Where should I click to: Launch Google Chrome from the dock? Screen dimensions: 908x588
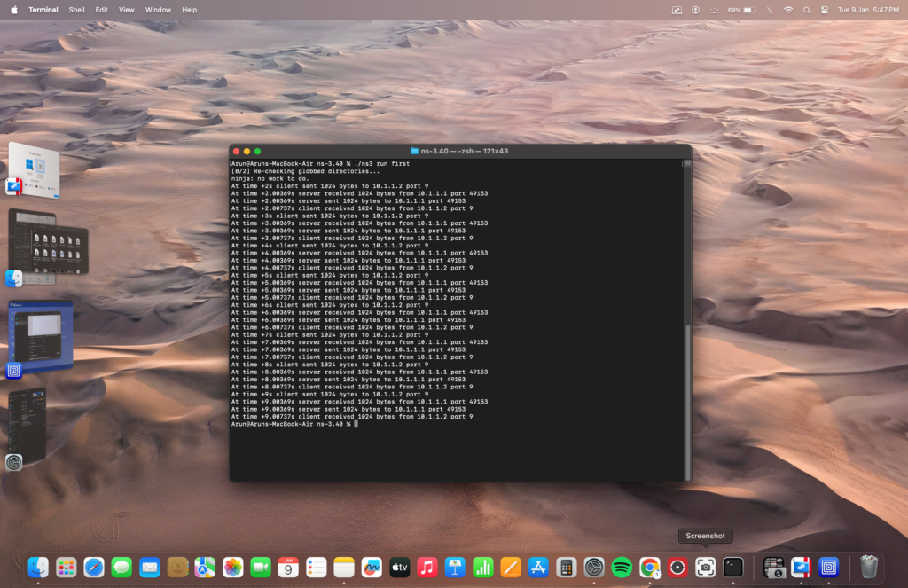650,568
